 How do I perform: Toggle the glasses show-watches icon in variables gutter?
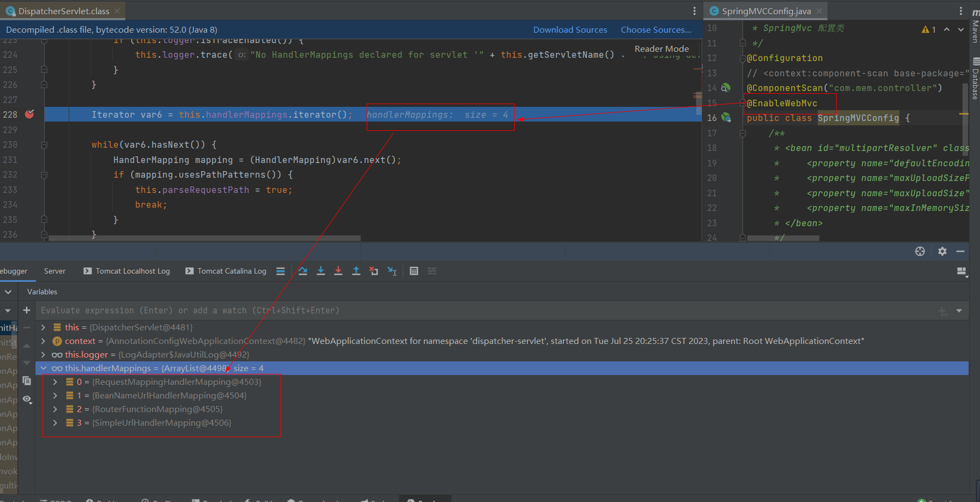click(x=27, y=400)
